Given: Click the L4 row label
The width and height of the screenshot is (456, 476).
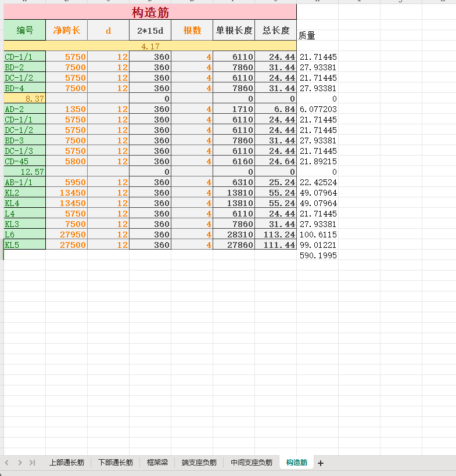Looking at the screenshot, I should [x=24, y=214].
